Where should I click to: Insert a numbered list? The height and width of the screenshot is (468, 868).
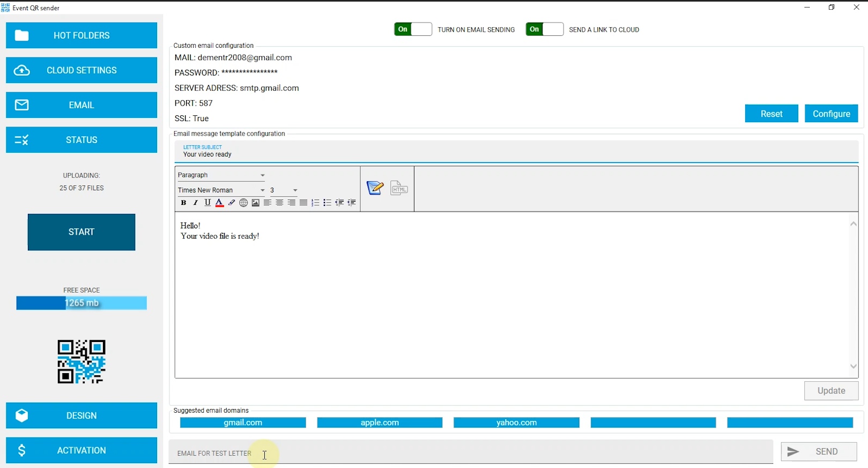pos(315,203)
